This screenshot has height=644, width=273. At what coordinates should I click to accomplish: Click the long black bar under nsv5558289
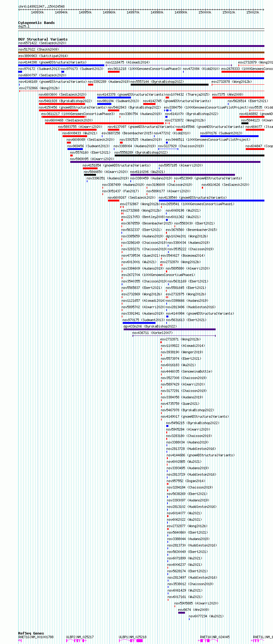pos(189,155)
